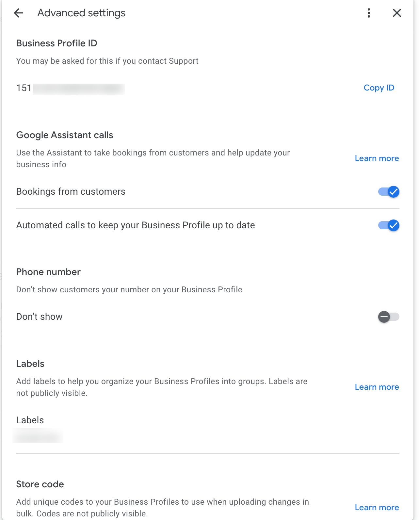Click the Business Profile ID heading
The width and height of the screenshot is (420, 520).
(57, 43)
